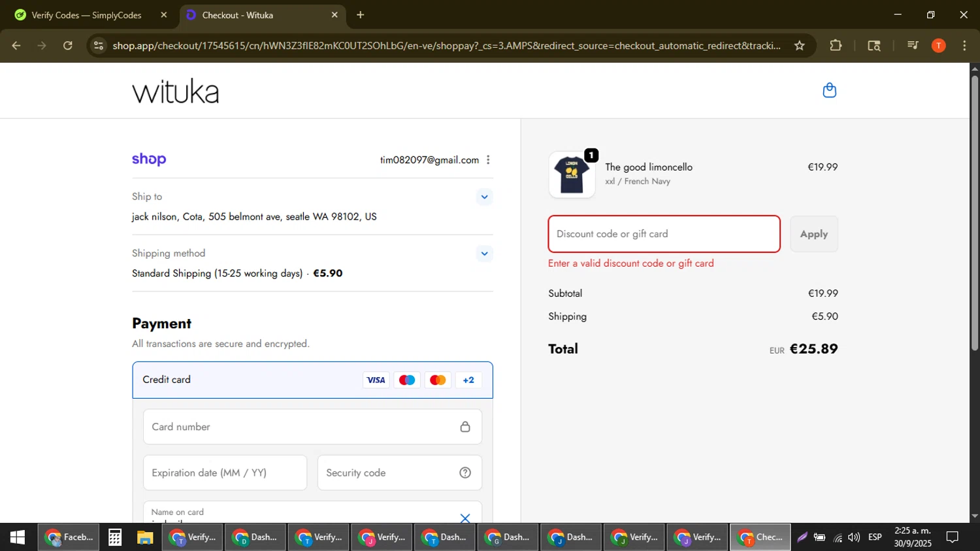This screenshot has height=551, width=980.
Task: Focus the Card number field
Action: pyautogui.click(x=312, y=427)
